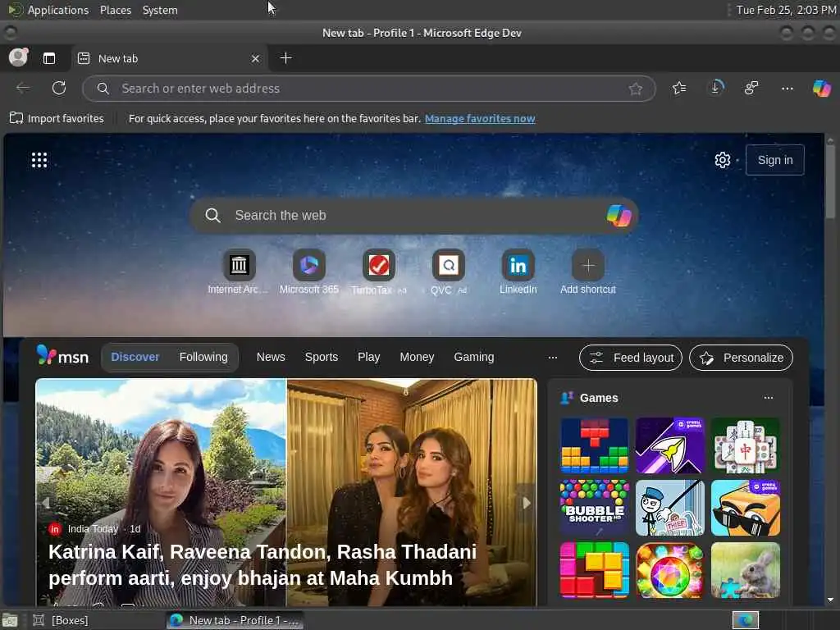Screen dimensions: 840x630
Task: Go to previous carousel story arrow
Action: (x=46, y=503)
